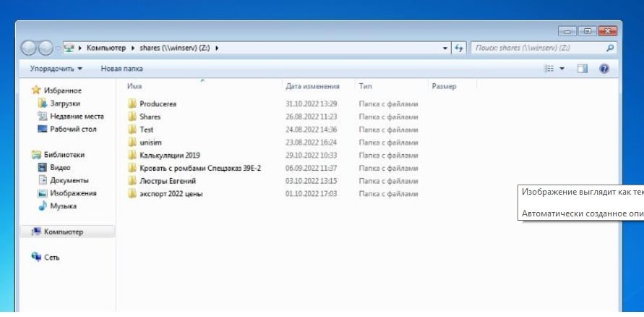
Task: Click the Видео library icon
Action: coord(43,167)
